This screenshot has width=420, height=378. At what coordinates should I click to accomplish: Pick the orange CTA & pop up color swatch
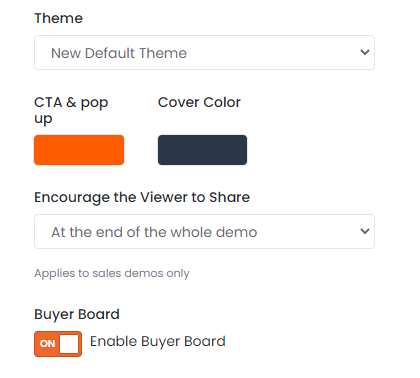[x=79, y=150]
